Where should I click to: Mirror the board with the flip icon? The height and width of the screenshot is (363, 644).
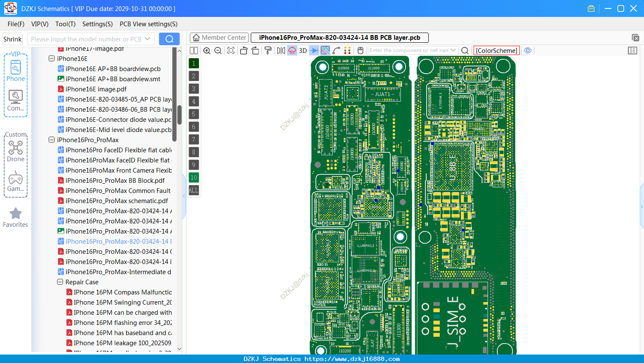click(x=281, y=50)
